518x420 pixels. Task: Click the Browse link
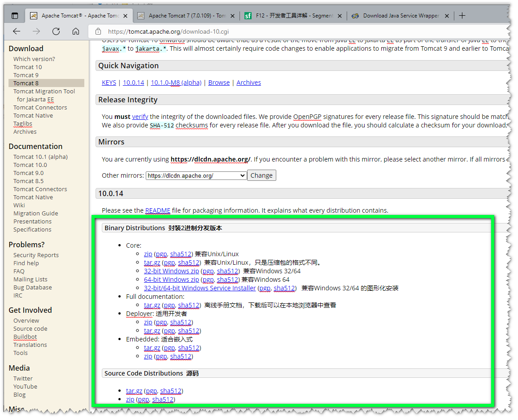[x=219, y=83]
